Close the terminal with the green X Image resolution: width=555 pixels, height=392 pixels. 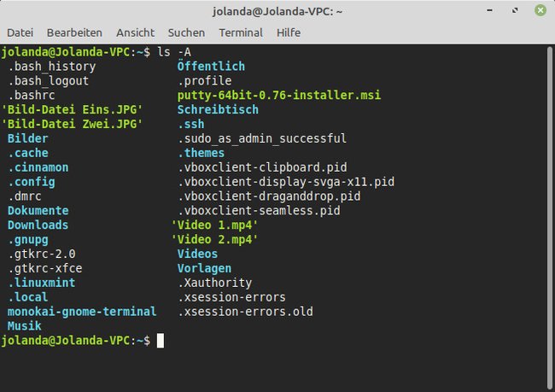point(540,10)
